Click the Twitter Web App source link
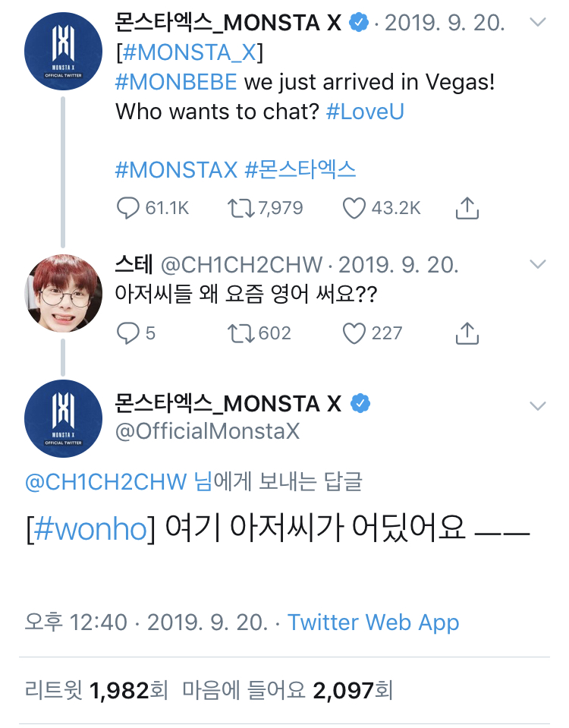 click(x=373, y=622)
